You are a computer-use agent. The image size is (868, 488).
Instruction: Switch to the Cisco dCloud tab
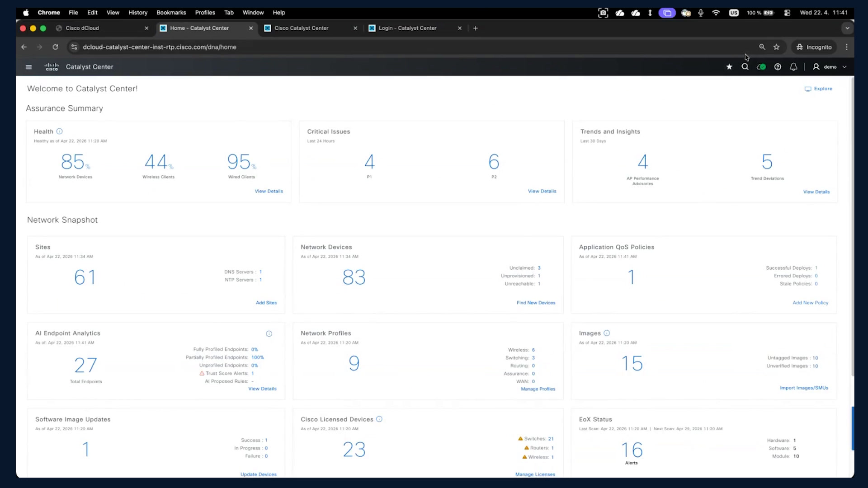[103, 28]
